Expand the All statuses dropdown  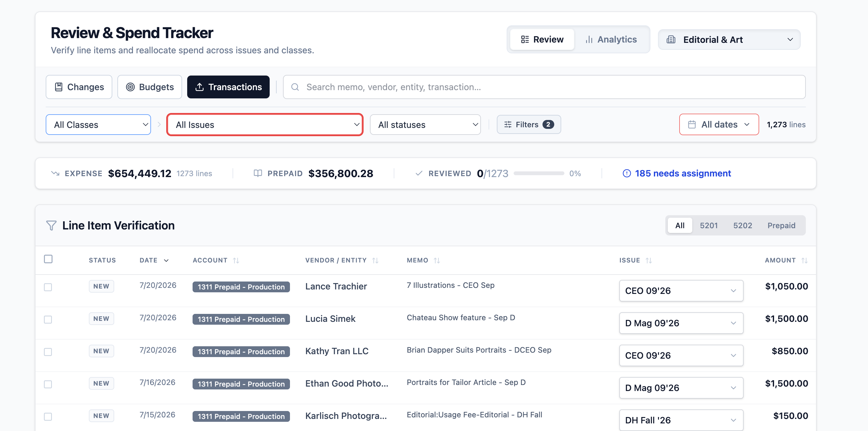tap(425, 125)
